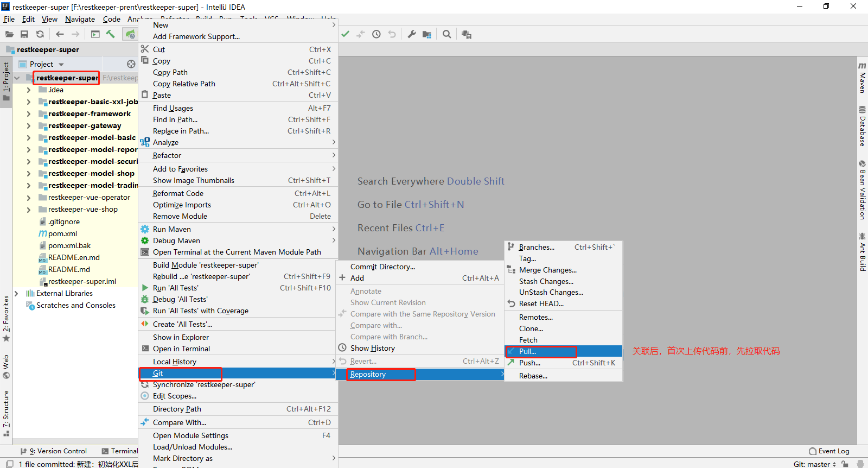Open Branches... from Repository submenu
Image resolution: width=868 pixels, height=468 pixels.
pos(564,247)
